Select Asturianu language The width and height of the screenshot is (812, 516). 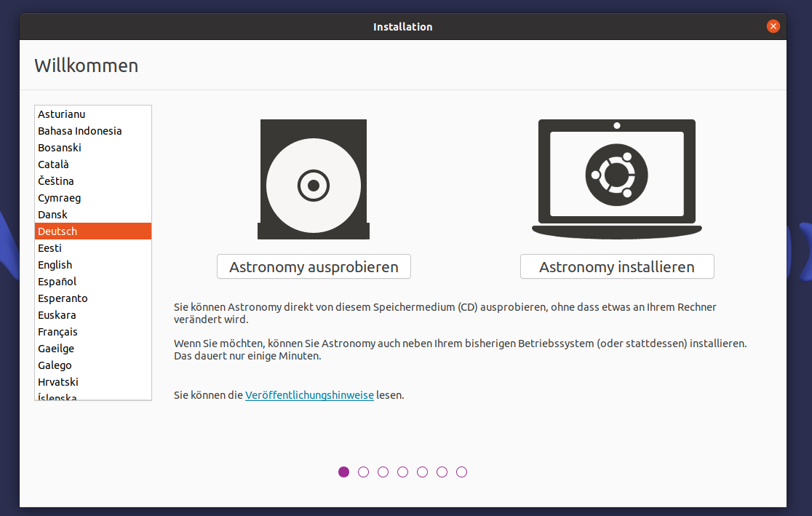93,114
